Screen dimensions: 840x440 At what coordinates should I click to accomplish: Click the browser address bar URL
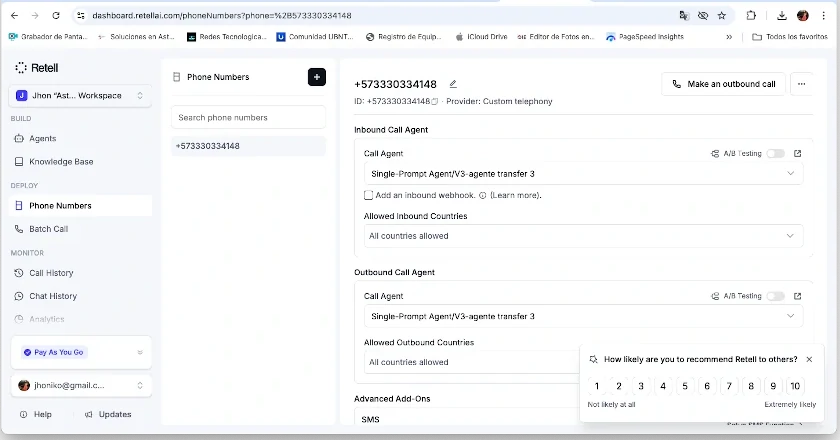pos(222,16)
